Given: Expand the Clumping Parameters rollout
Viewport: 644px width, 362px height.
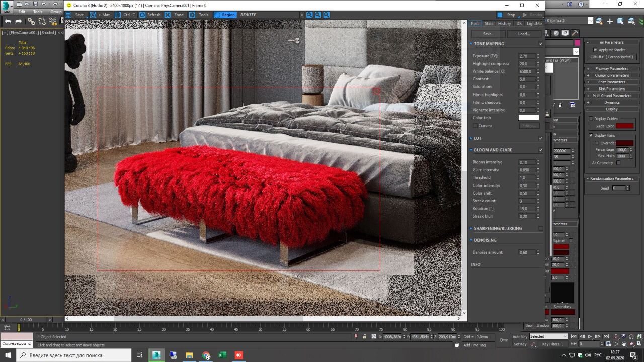Looking at the screenshot, I should 611,75.
